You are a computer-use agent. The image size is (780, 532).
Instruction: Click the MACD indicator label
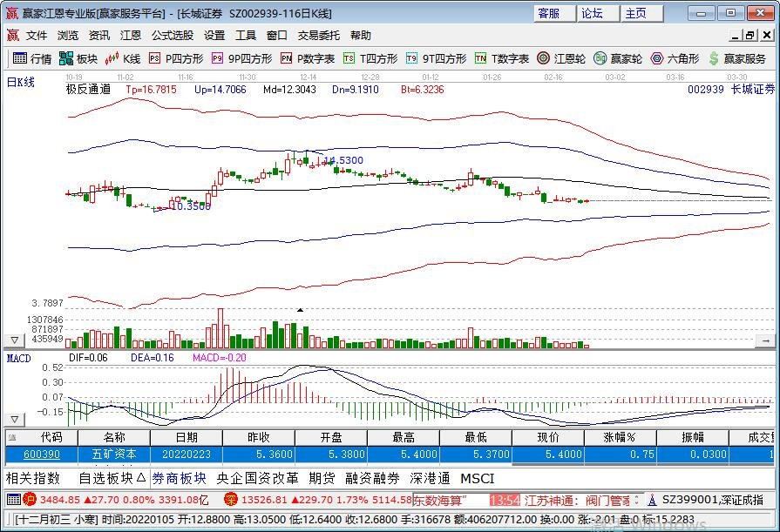click(x=18, y=358)
